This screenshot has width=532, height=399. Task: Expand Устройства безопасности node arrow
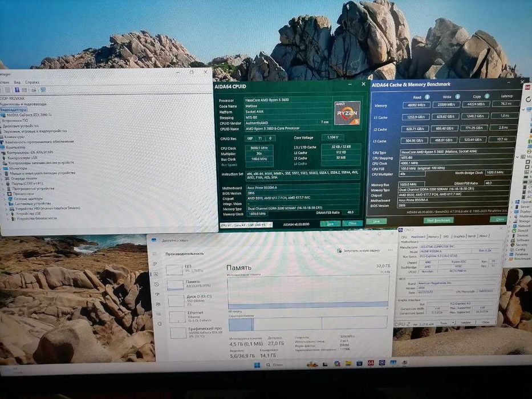[8, 219]
